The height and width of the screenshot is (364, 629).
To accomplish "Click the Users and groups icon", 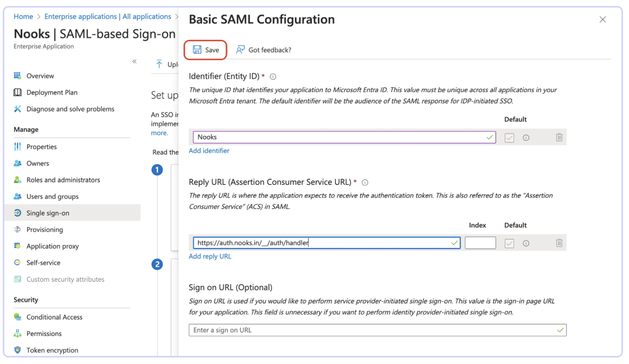I will click(x=17, y=197).
